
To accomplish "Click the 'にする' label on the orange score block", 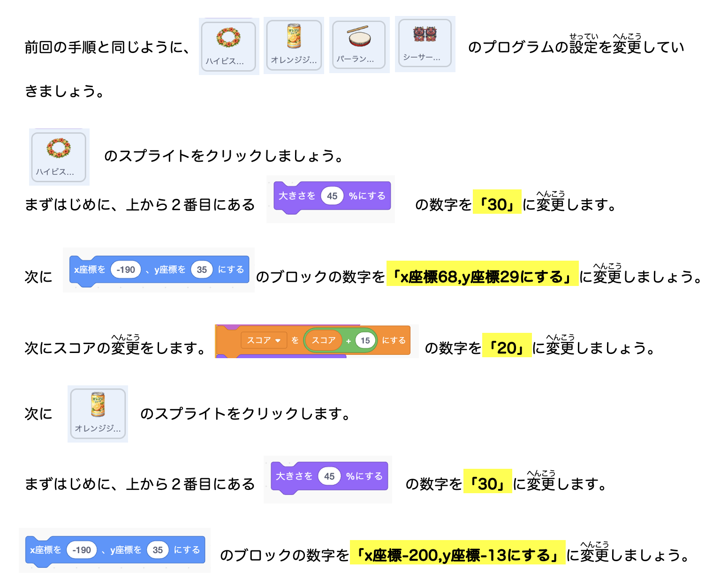I will [394, 340].
